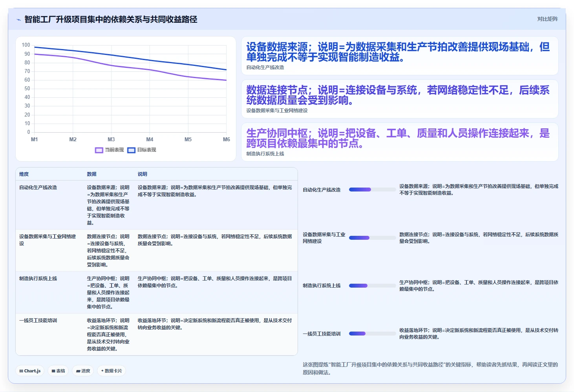The width and height of the screenshot is (574, 392).
Task: Click the Chart.js tag chip
Action: point(30,371)
